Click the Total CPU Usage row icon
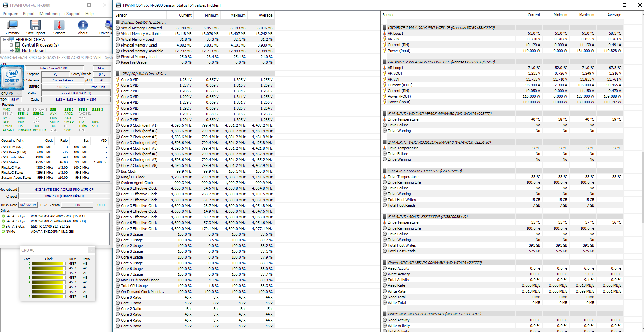The image size is (644, 332). (x=118, y=286)
